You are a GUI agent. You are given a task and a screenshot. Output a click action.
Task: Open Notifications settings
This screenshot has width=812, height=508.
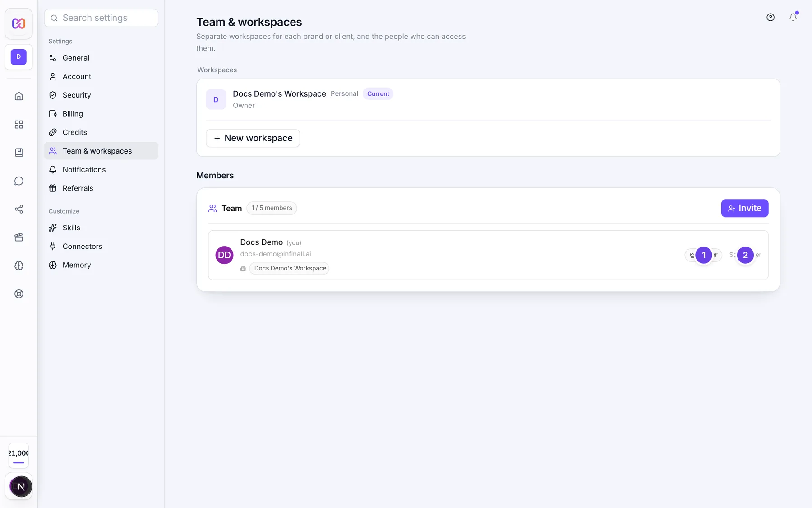(101, 169)
